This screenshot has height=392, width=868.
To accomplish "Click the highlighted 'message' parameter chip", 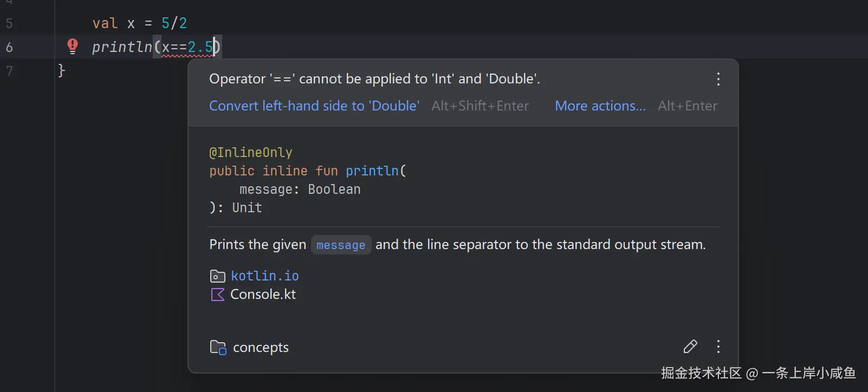I will coord(341,245).
